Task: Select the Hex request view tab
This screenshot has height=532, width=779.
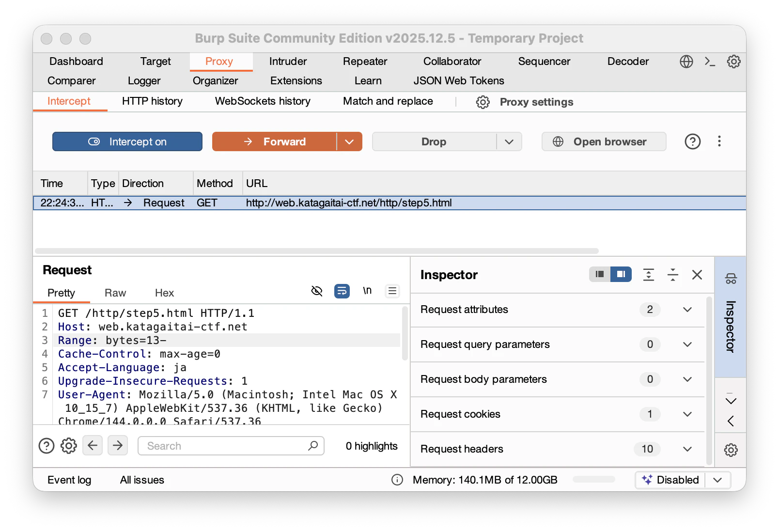Action: tap(164, 293)
